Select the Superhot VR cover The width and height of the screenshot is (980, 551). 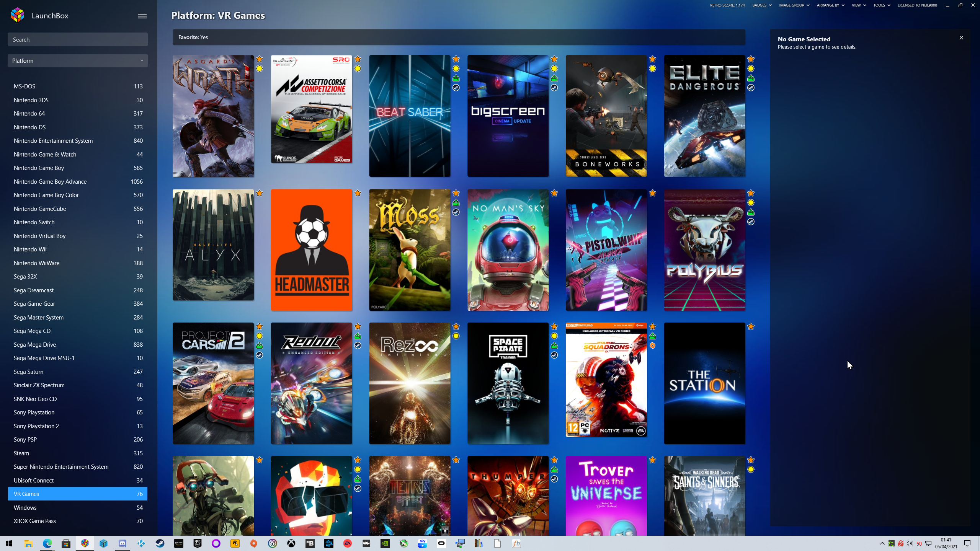[x=312, y=496]
